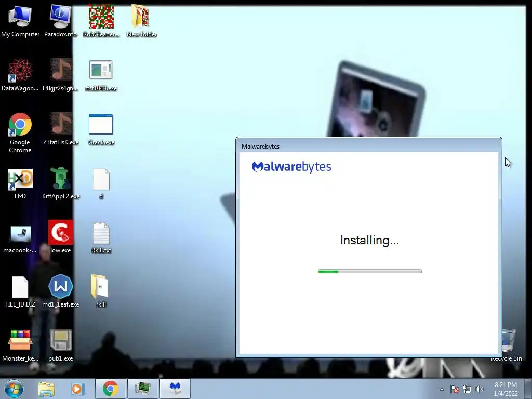Show hidden system tray icons
This screenshot has width=532, height=399.
click(x=442, y=389)
